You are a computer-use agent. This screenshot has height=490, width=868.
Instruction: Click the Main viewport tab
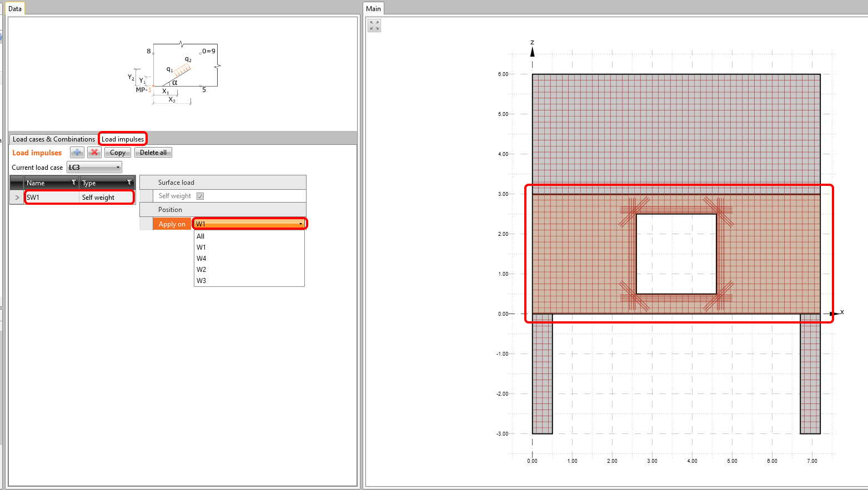click(x=373, y=8)
